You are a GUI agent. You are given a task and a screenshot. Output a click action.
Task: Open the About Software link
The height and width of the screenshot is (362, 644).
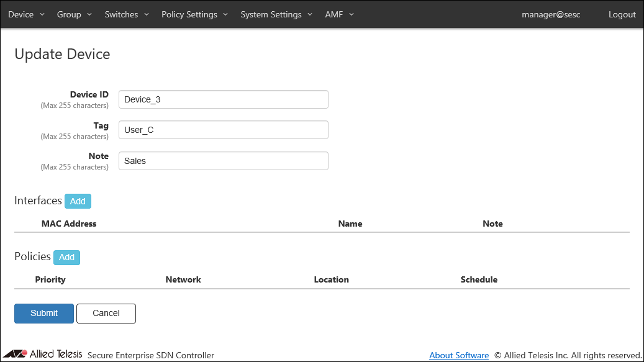coord(459,355)
